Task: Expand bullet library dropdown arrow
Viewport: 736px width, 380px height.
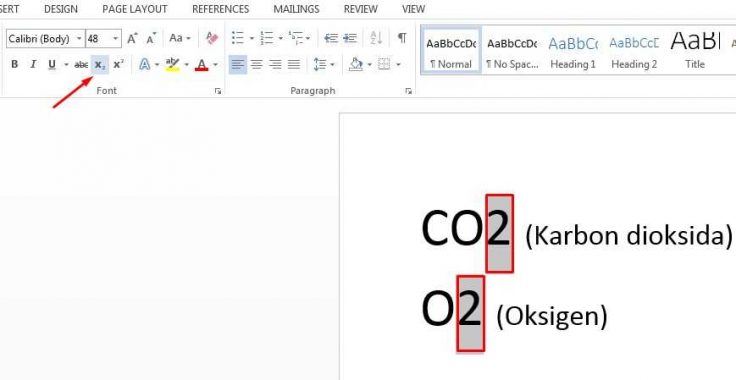Action: [x=251, y=38]
